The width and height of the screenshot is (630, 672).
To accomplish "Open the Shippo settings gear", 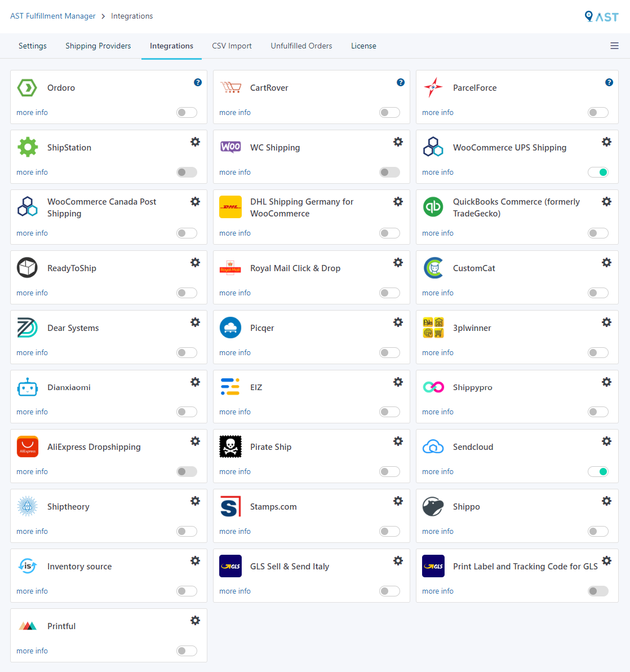I will 606,501.
